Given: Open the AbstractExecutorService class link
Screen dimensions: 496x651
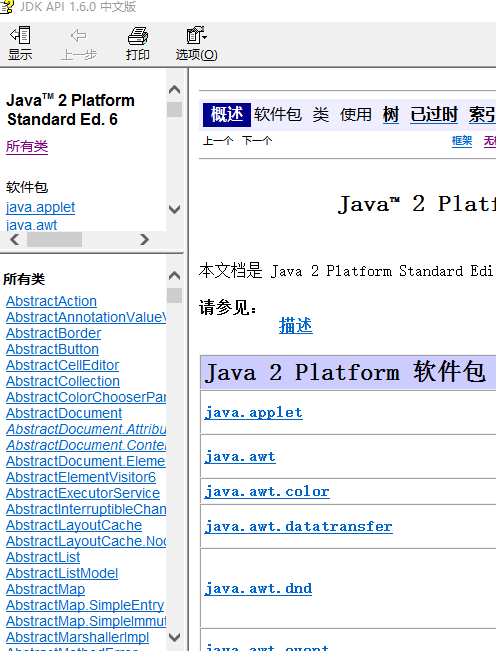Looking at the screenshot, I should coord(83,493).
